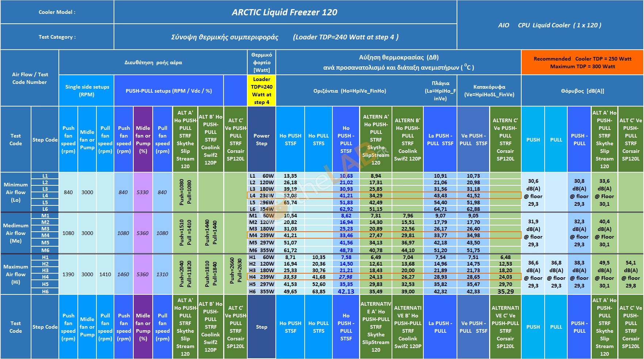The image size is (644, 359).
Task: Select the value "44,10" in row M6
Action: click(408, 250)
